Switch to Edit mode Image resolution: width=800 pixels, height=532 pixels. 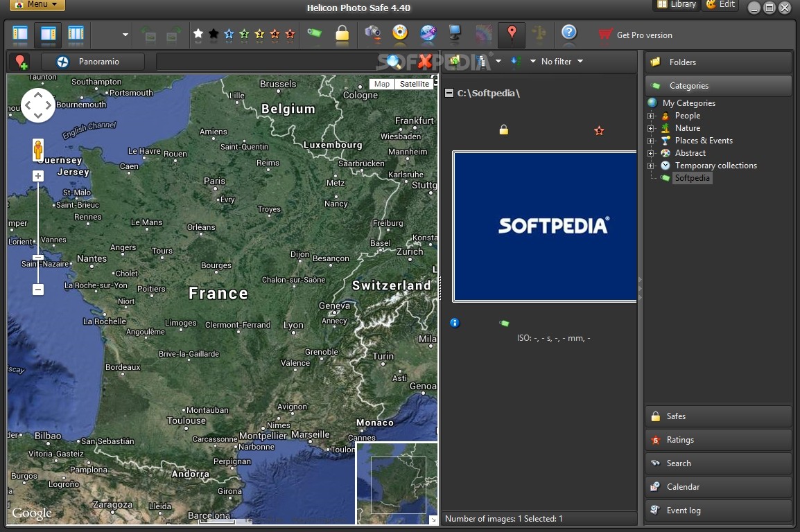coord(720,5)
